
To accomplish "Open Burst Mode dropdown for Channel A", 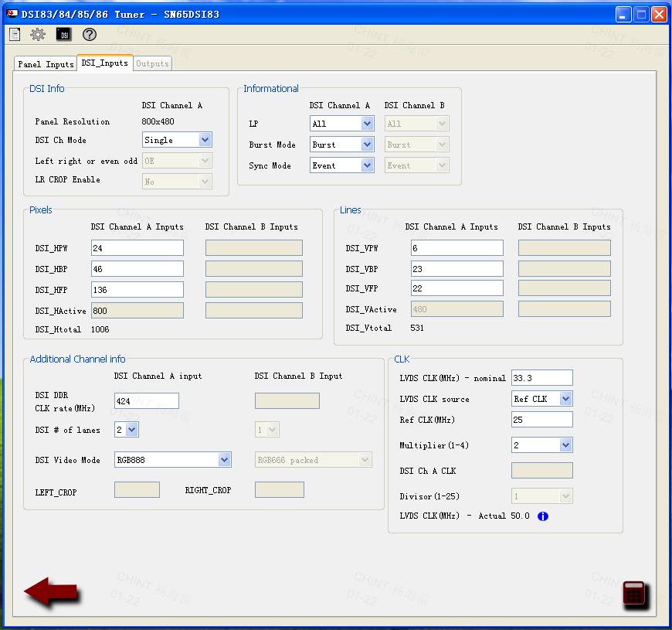I will coord(341,145).
